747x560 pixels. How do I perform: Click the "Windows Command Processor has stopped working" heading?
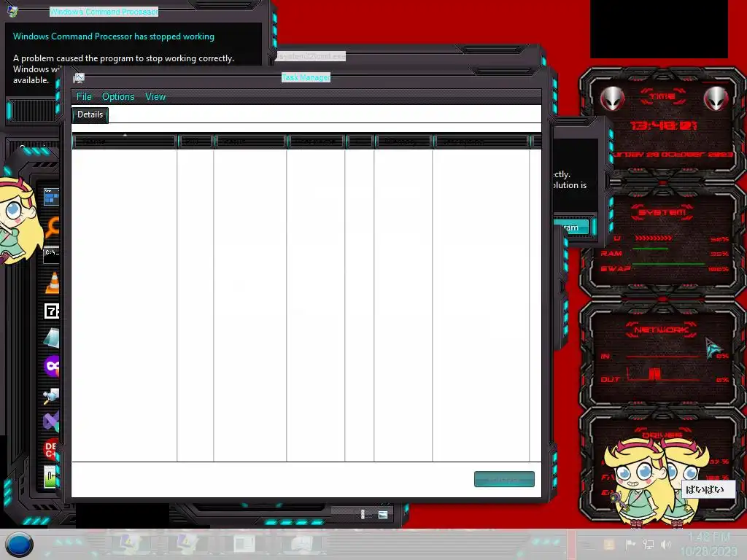click(x=113, y=36)
